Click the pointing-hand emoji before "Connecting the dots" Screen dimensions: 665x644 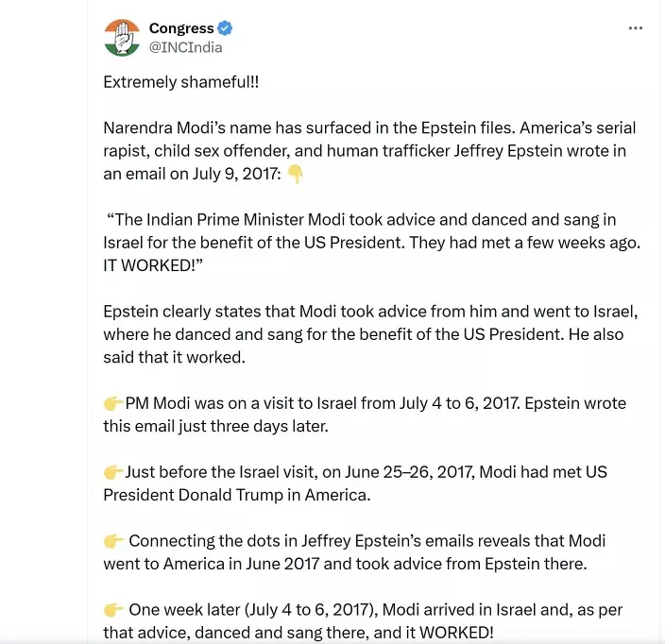113,541
